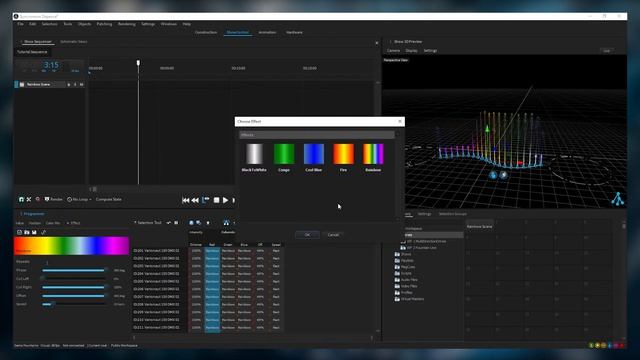Viewport: 640px width, 360px height.
Task: Select the BlackToWhite effect thumbnail
Action: pos(254,154)
